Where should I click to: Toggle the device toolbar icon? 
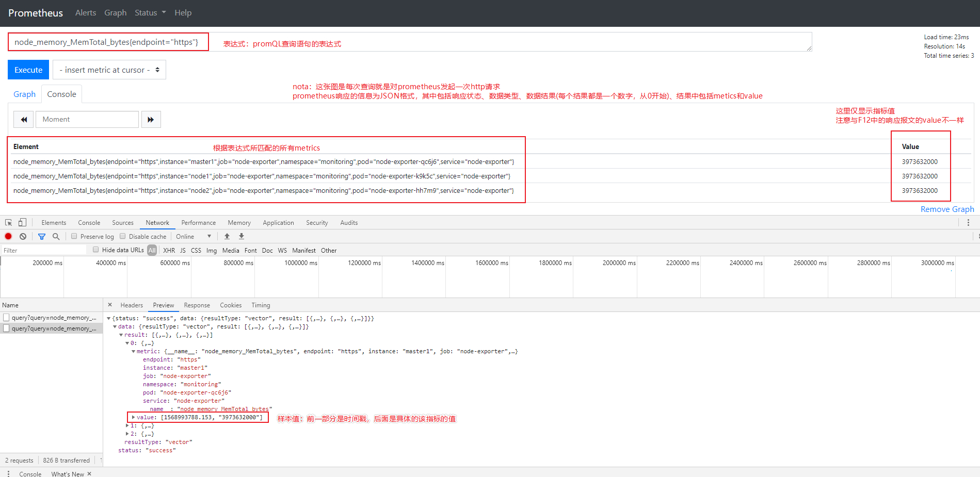pyautogui.click(x=22, y=223)
